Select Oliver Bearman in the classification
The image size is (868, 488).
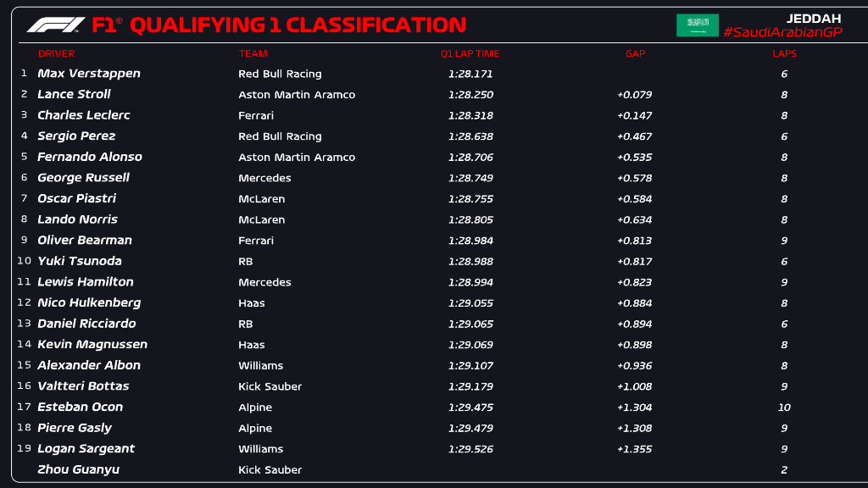[x=85, y=240]
